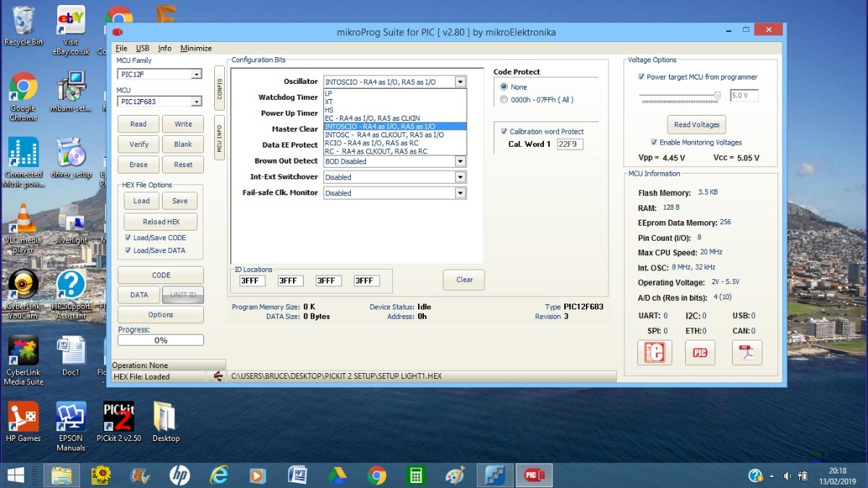Open Internet Explorer from the taskbar
This screenshot has height=488, width=868.
(218, 475)
